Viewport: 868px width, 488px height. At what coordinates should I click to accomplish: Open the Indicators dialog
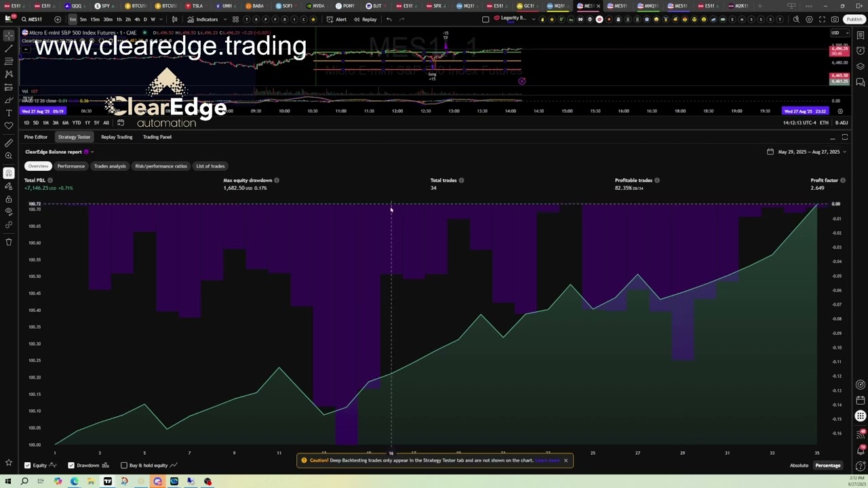pos(203,19)
